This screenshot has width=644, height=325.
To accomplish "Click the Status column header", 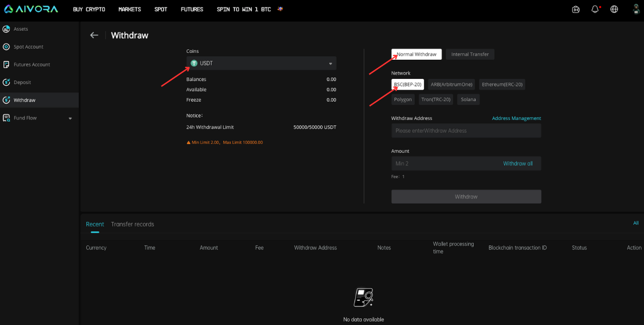I will click(x=579, y=248).
